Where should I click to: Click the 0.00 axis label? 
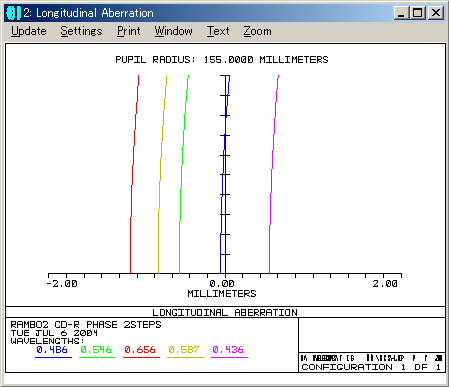pyautogui.click(x=222, y=284)
